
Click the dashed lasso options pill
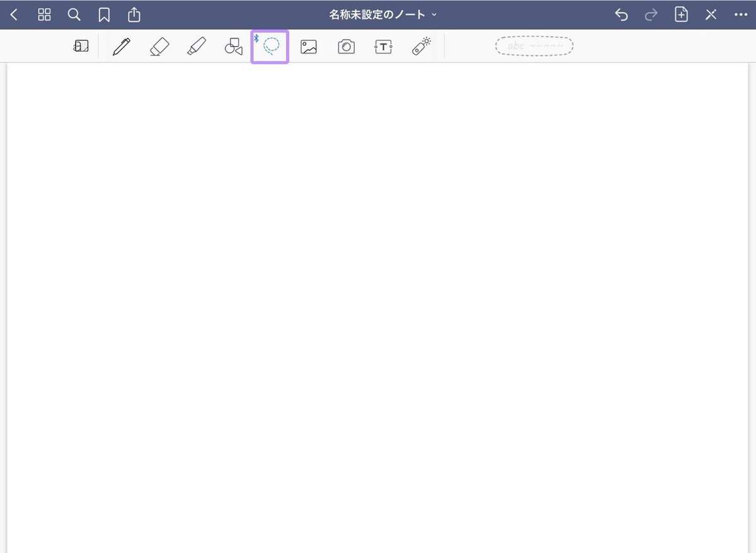pos(534,46)
